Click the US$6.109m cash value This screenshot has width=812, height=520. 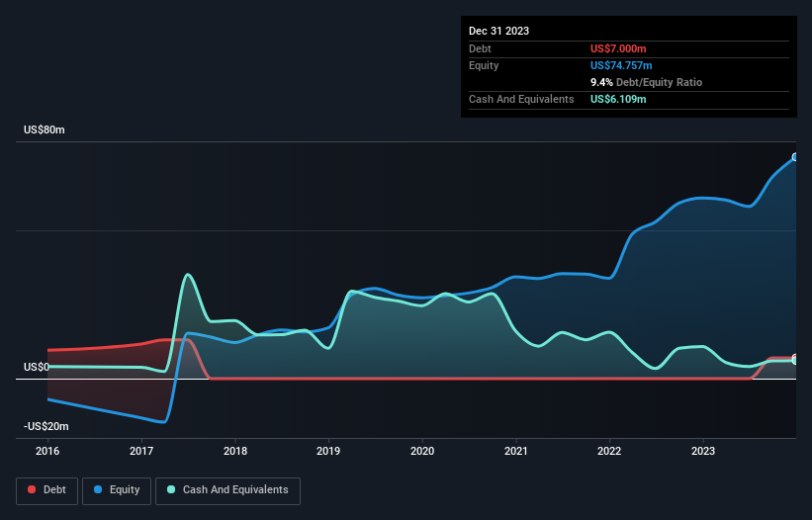pos(618,99)
